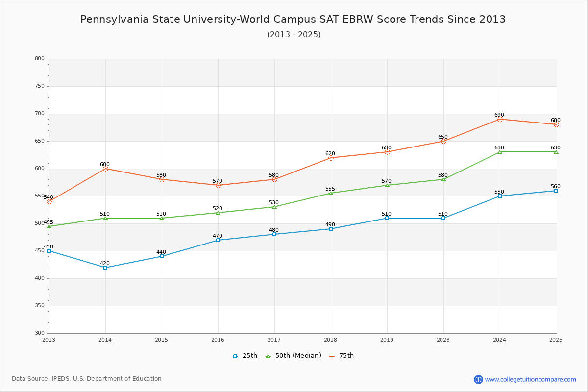The width and height of the screenshot is (588, 392).
Task: Click the Data Source IPEDS caption
Action: pyautogui.click(x=87, y=379)
